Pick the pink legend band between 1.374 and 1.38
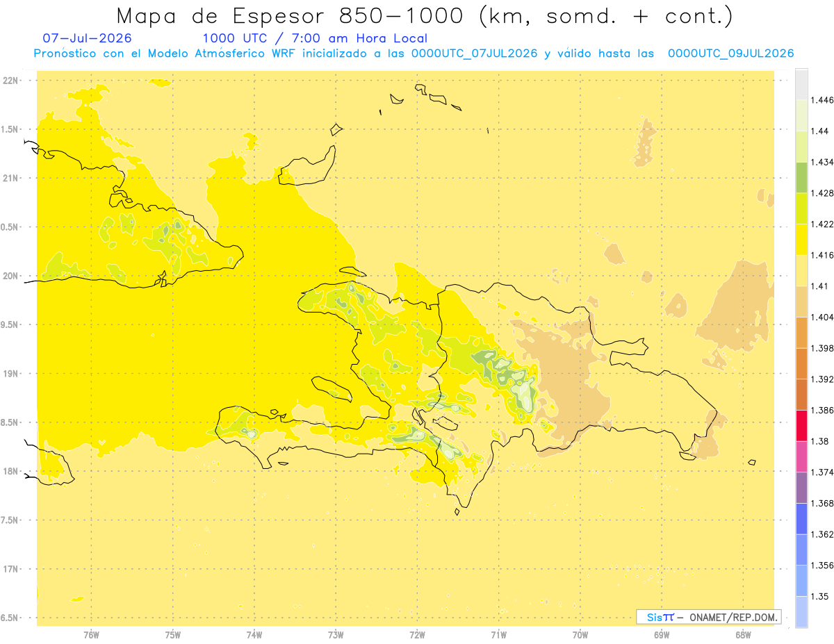This screenshot has height=644, width=834. point(801,456)
